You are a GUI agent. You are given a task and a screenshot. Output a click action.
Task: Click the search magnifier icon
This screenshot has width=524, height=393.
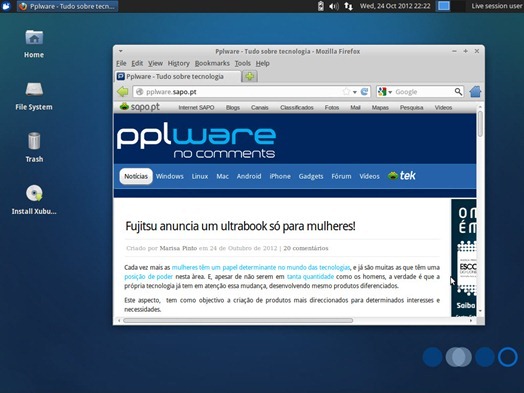[x=458, y=92]
